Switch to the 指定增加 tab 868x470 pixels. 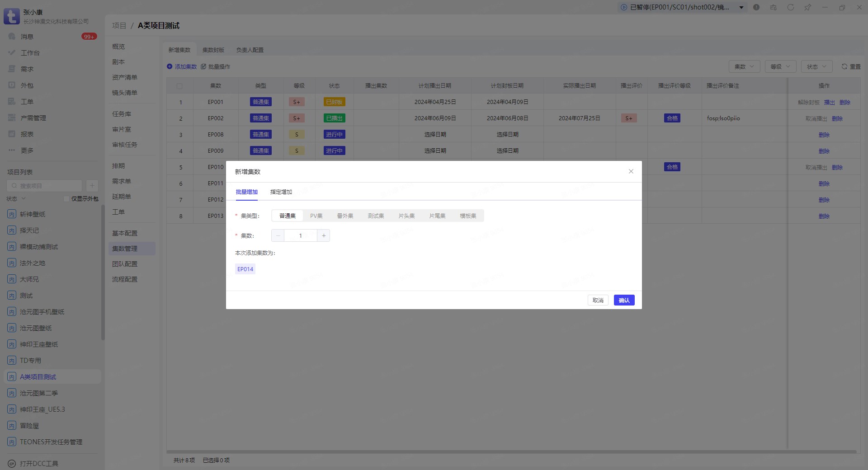(x=281, y=192)
